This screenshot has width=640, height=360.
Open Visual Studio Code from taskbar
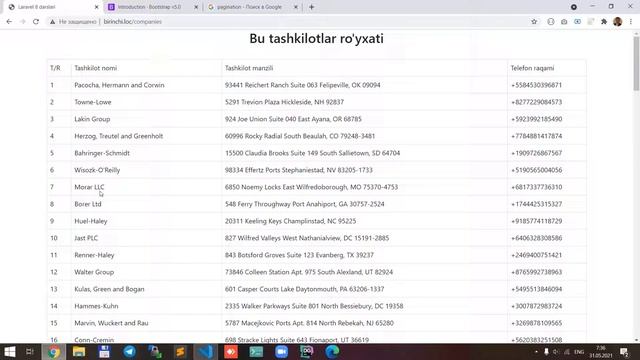point(205,351)
